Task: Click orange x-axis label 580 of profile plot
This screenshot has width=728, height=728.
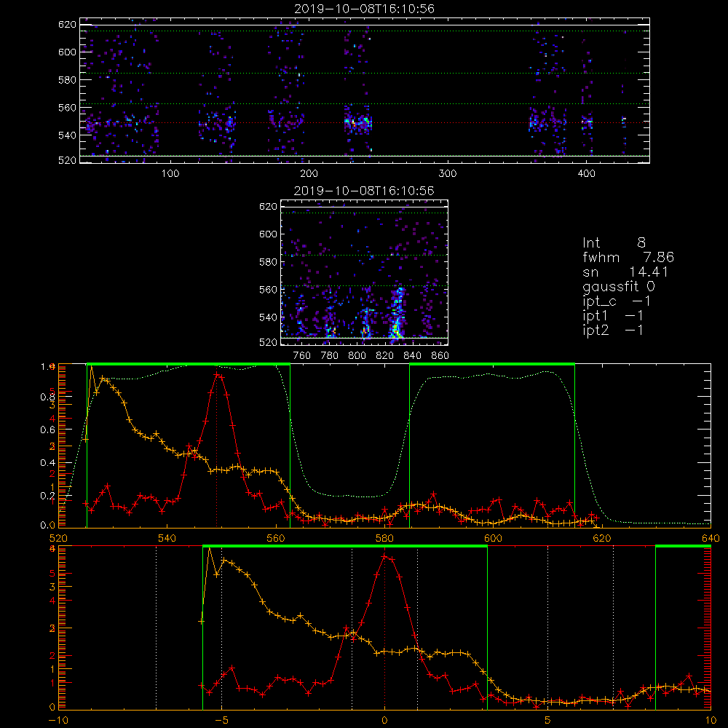Action: (384, 539)
